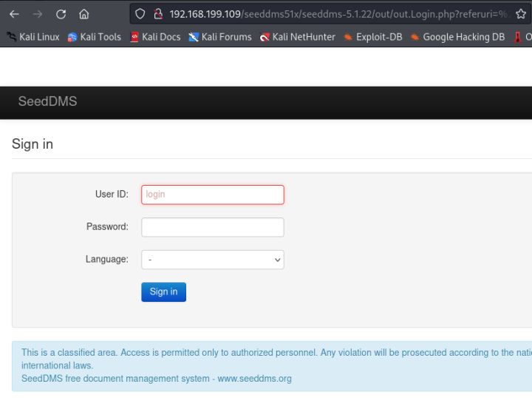Click 'SeedDMS free document management system' footer text
Image resolution: width=532 pixels, height=398 pixels.
(115, 378)
